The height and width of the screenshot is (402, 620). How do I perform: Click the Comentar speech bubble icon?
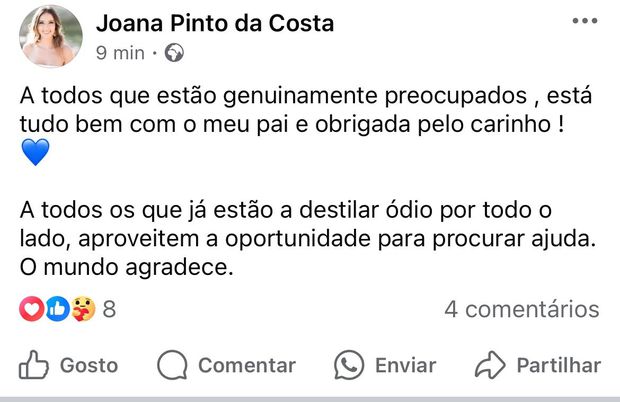coord(174,365)
